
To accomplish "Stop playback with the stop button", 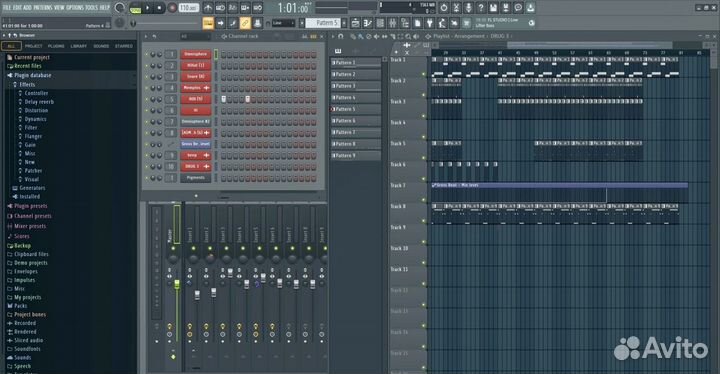I will click(159, 8).
